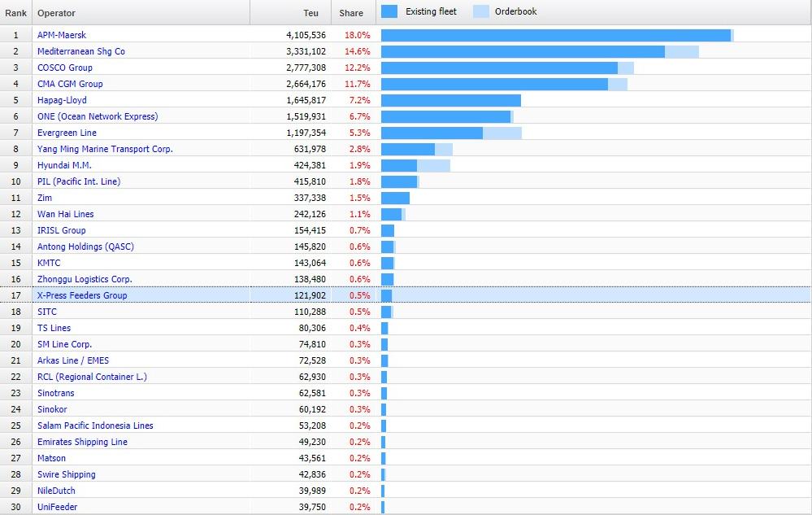Open Zhonggu Logistics Corp. link
The height and width of the screenshot is (515, 812).
85,279
